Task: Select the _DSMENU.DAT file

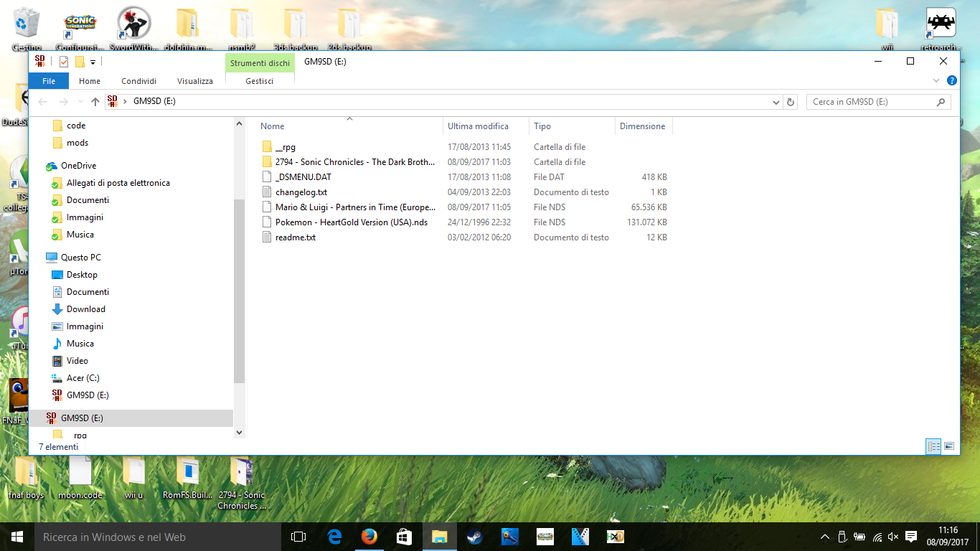Action: click(x=296, y=177)
